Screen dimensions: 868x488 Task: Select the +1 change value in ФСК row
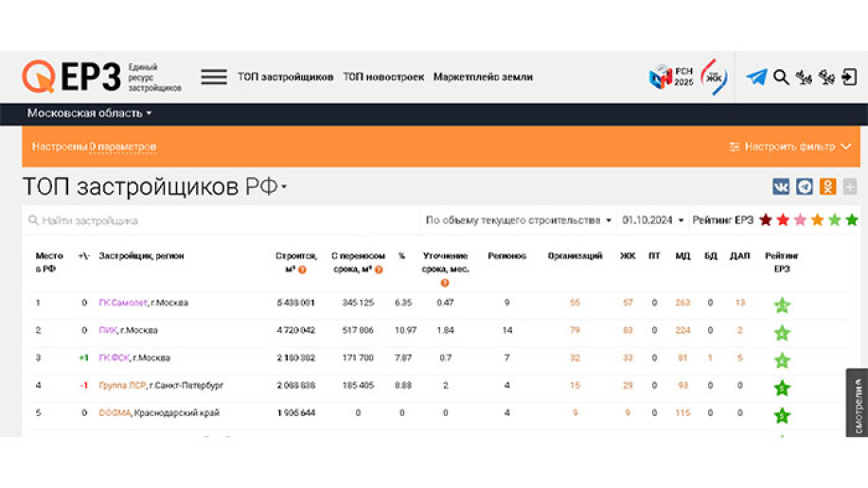click(83, 358)
